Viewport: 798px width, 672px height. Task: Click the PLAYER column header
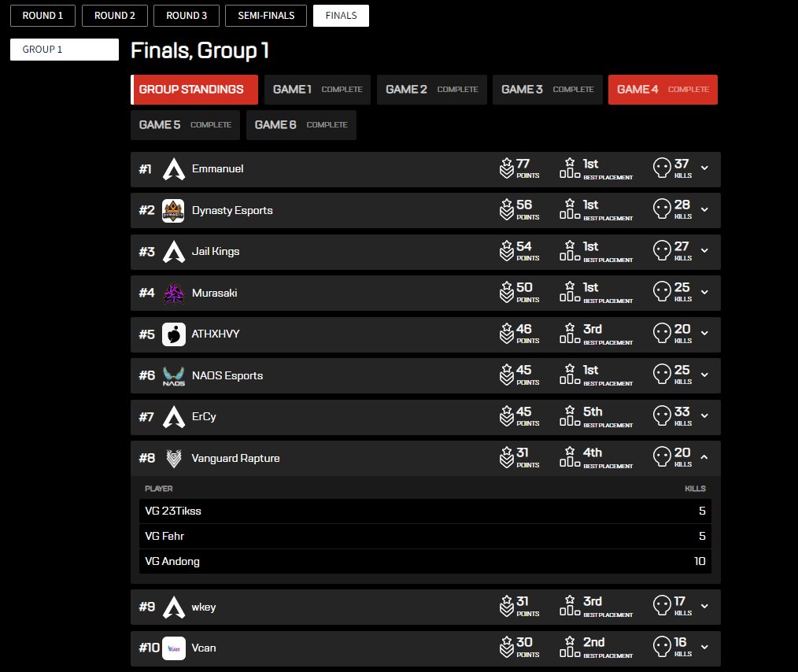[159, 489]
